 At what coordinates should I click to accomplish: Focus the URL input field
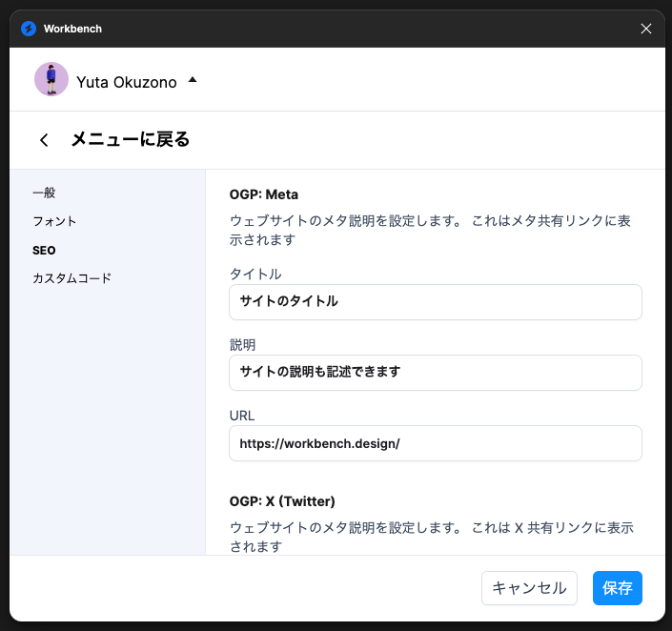tap(436, 443)
